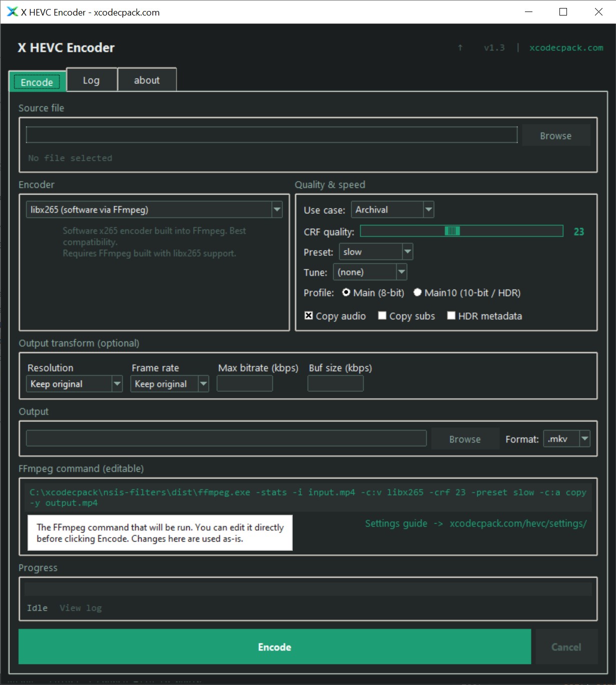The width and height of the screenshot is (616, 685).
Task: Open the Log tab
Action: coord(92,80)
